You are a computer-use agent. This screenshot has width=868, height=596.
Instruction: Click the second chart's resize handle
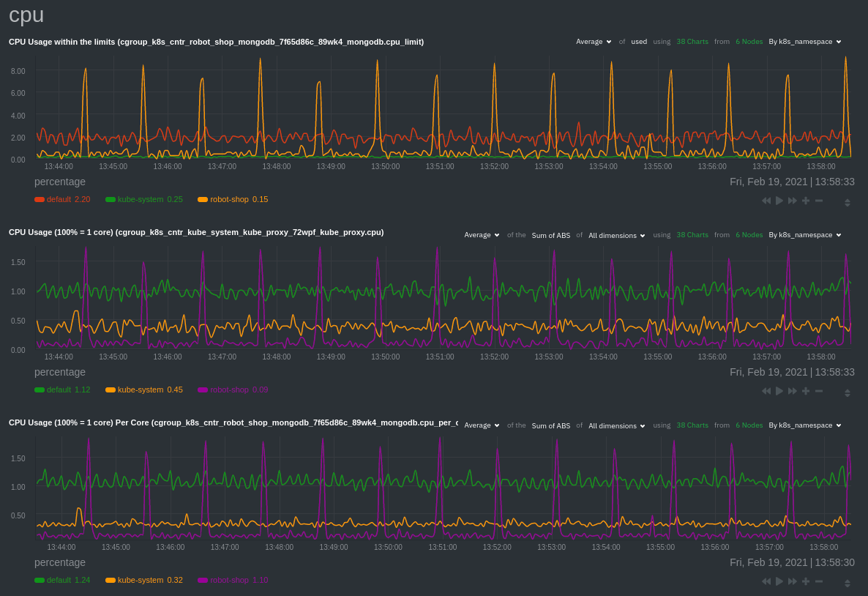pos(848,393)
